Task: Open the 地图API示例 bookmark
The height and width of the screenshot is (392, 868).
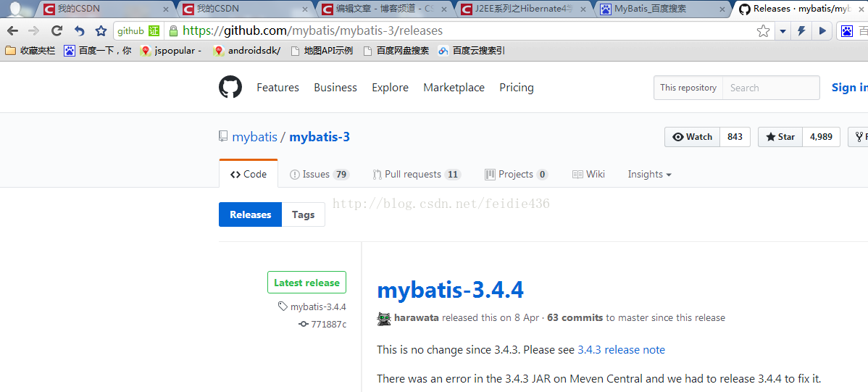Action: point(322,51)
